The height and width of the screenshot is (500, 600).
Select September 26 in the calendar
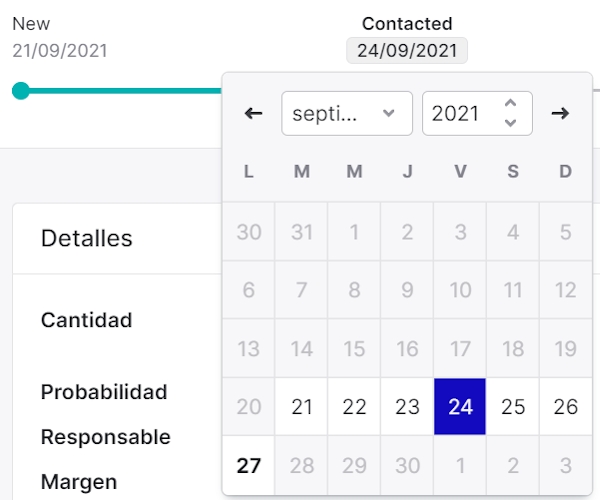click(566, 407)
